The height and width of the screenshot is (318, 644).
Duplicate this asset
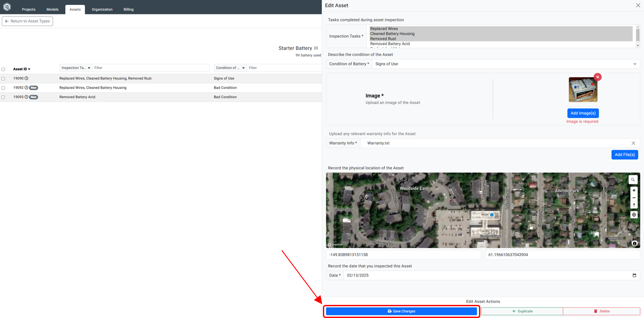point(522,311)
